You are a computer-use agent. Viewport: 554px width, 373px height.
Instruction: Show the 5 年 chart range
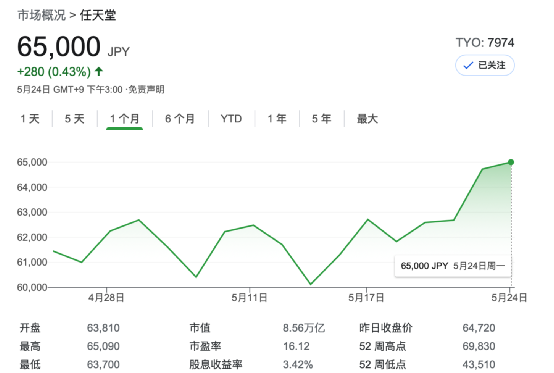coord(322,119)
